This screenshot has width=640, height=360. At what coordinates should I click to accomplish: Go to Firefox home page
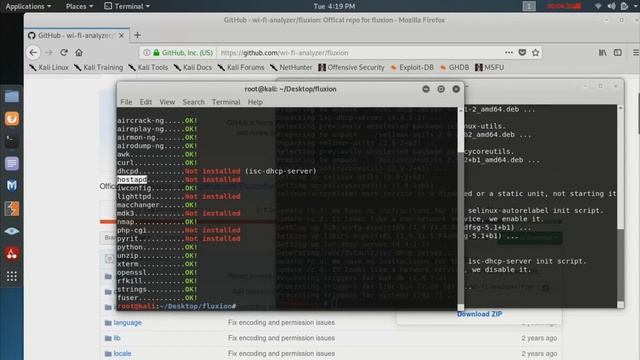pyautogui.click(x=79, y=52)
